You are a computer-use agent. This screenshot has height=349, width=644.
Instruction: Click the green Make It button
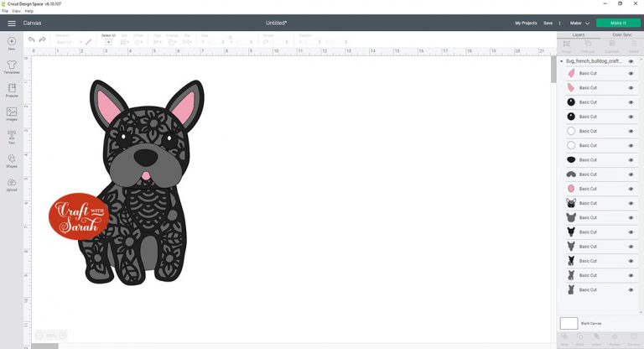(618, 23)
